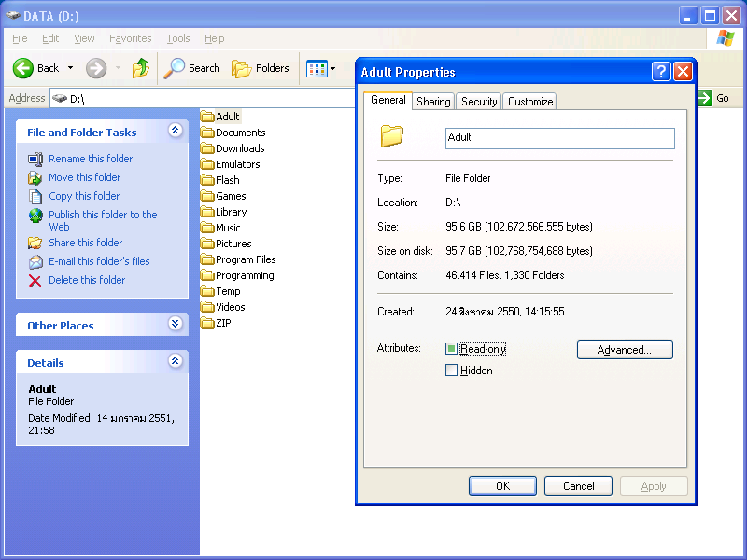Click the Share this folder link
Viewport: 747px width, 560px height.
click(86, 243)
